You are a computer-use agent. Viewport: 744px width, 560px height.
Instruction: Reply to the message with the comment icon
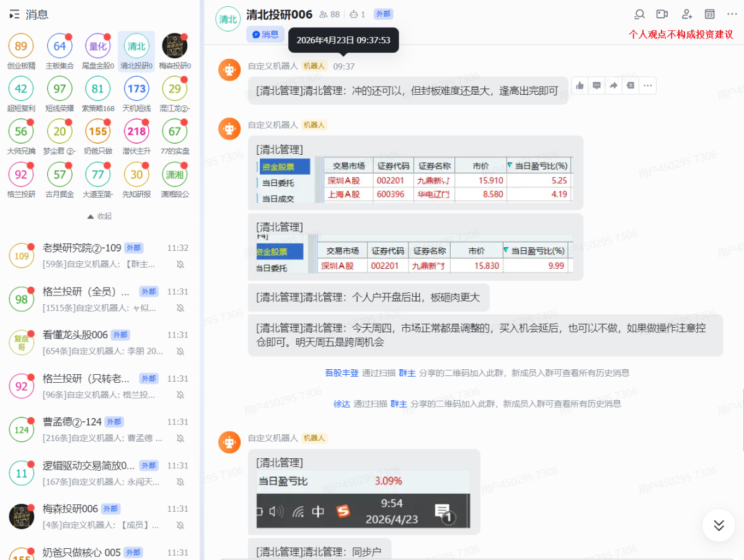[x=596, y=85]
